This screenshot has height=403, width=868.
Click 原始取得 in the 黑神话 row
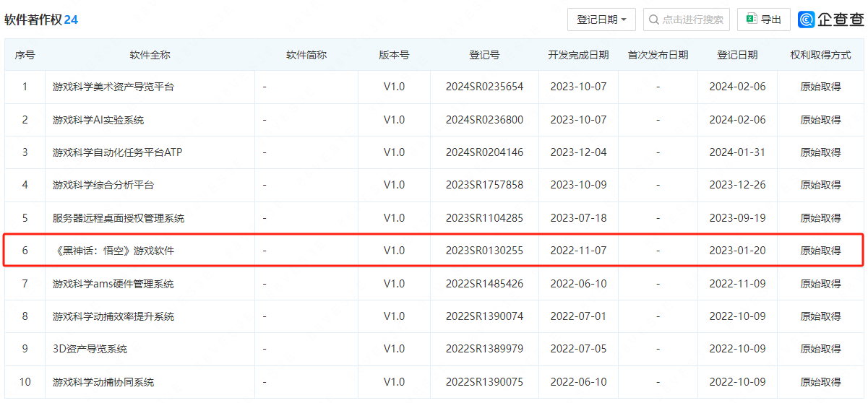(x=820, y=251)
